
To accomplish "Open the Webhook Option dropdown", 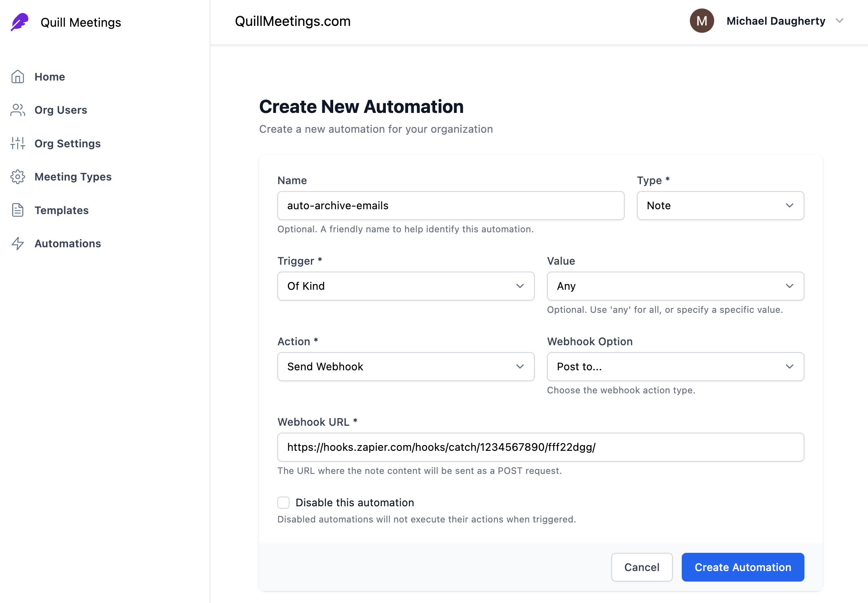I will (675, 367).
